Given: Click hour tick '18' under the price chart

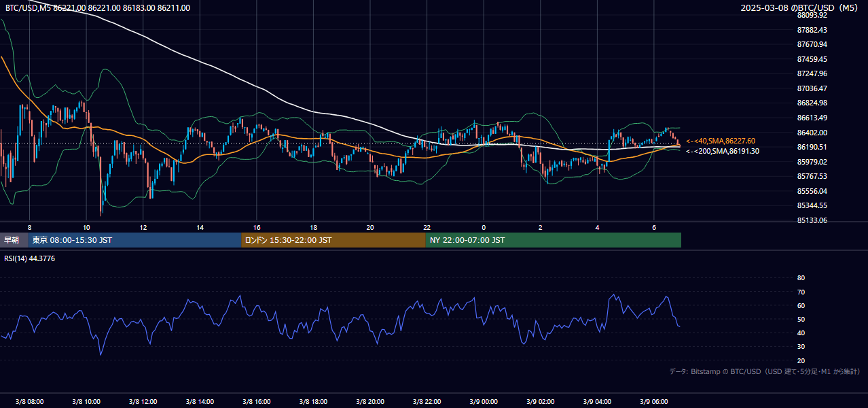Looking at the screenshot, I should click(x=313, y=227).
